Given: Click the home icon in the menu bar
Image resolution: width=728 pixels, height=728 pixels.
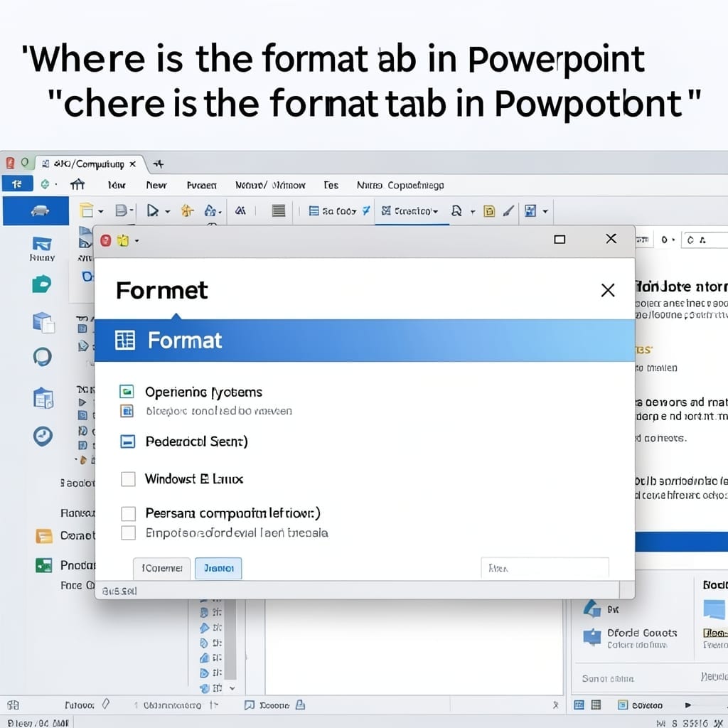Looking at the screenshot, I should [77, 185].
